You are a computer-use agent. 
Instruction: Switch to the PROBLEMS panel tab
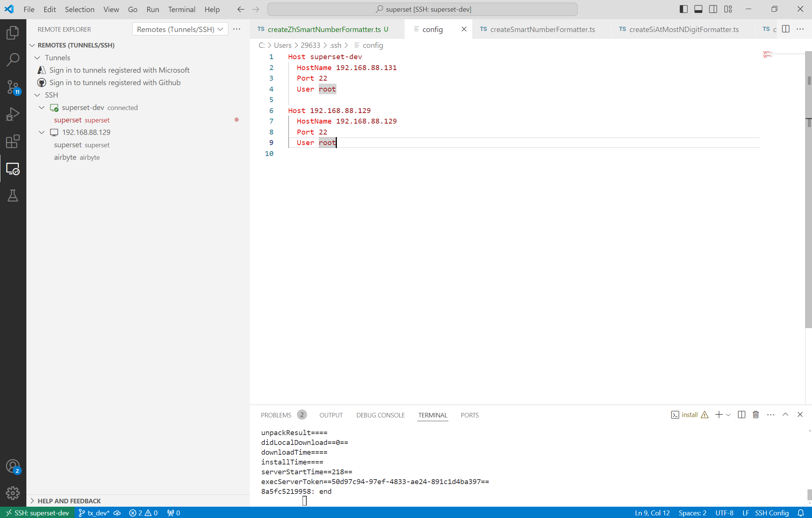click(276, 415)
